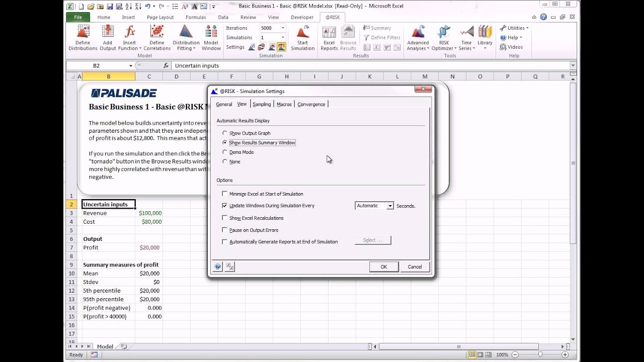Open Define Correlations tool
644x362 pixels.
coord(157,38)
